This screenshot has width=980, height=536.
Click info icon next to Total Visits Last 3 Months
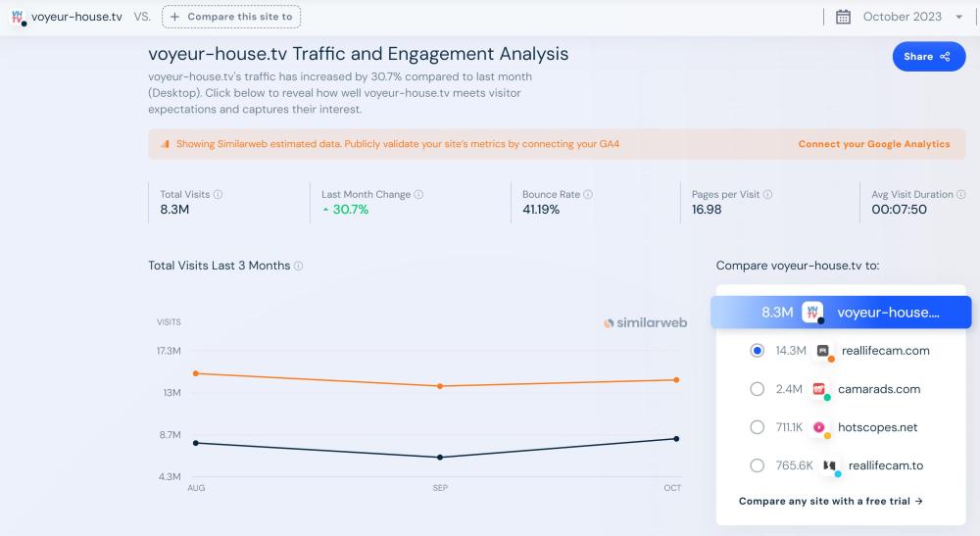(299, 267)
